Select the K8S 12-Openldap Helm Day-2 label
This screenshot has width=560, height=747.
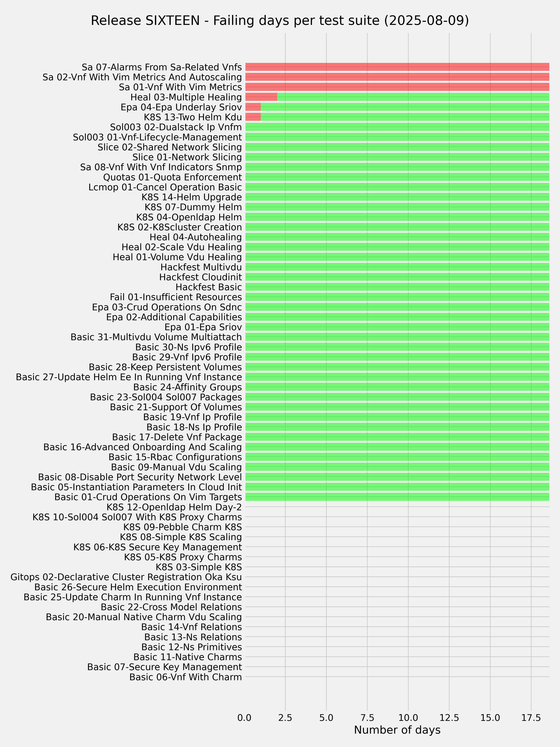point(174,507)
